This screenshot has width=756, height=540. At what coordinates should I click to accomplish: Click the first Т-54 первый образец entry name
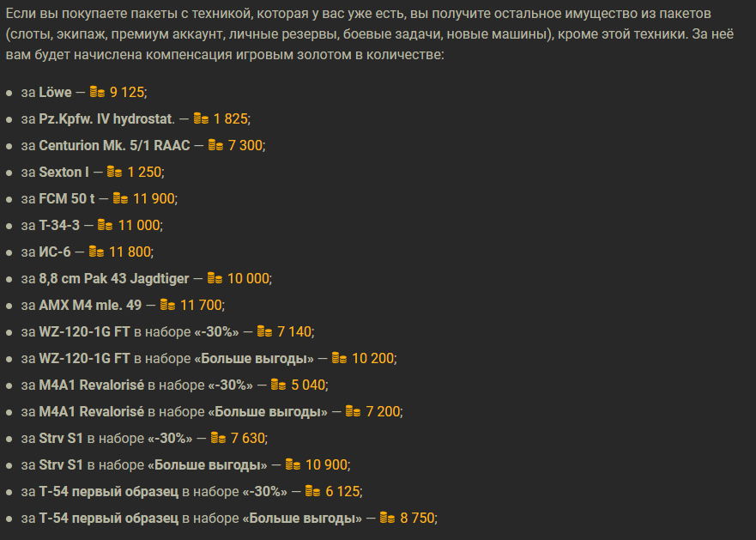tap(108, 491)
